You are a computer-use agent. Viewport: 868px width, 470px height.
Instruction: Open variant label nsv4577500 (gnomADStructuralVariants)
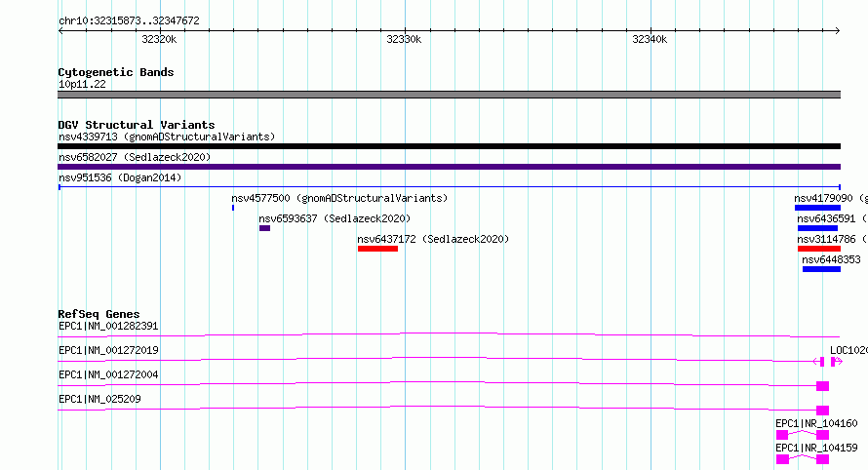pyautogui.click(x=339, y=198)
